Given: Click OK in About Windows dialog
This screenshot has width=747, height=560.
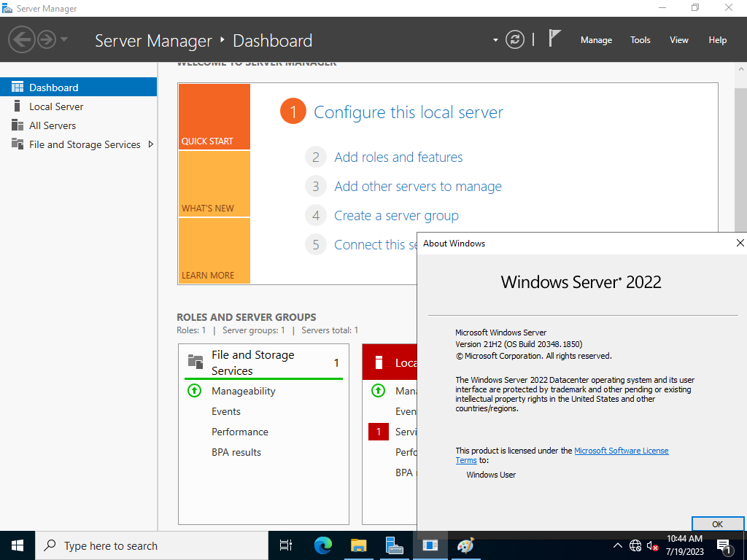Looking at the screenshot, I should click(x=717, y=524).
